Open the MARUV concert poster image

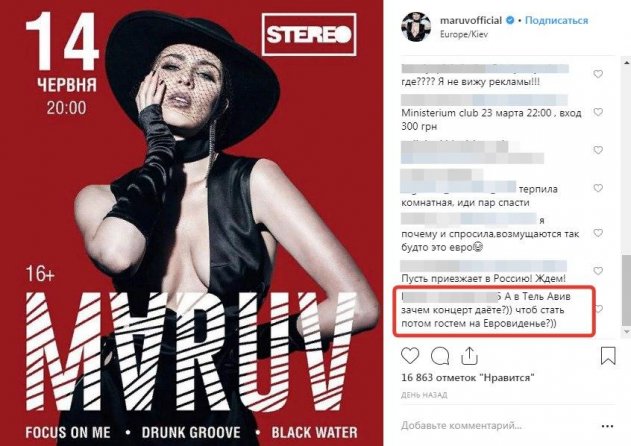click(192, 223)
